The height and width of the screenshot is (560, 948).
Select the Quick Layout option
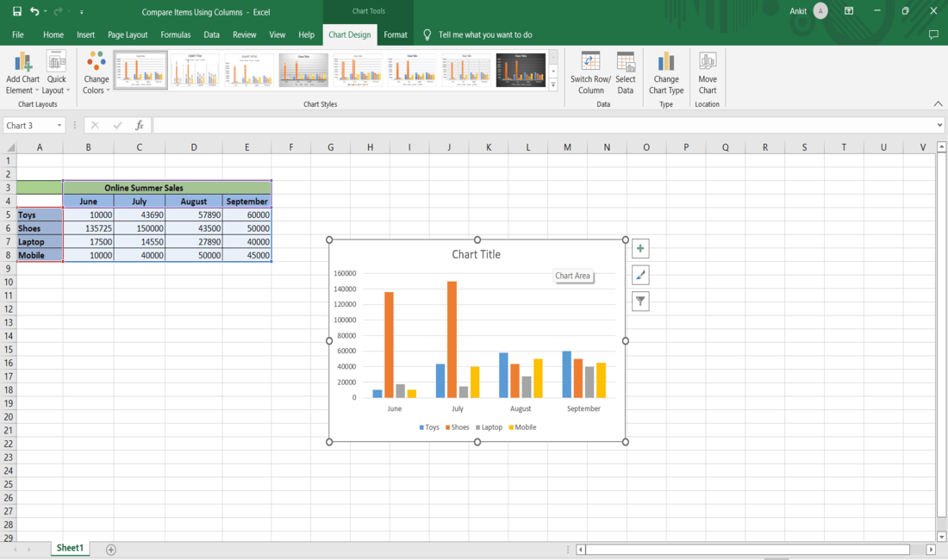point(56,73)
